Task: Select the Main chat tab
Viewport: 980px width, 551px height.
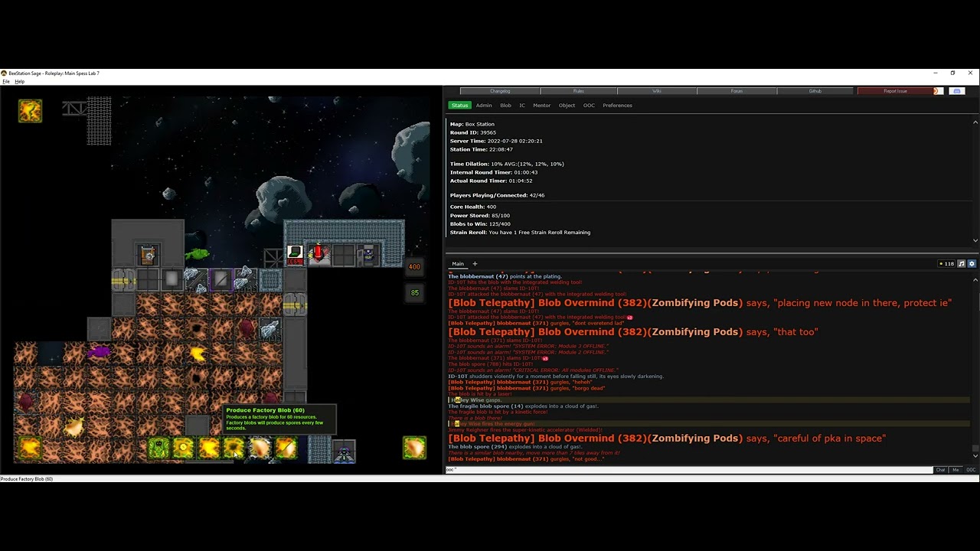Action: 457,263
